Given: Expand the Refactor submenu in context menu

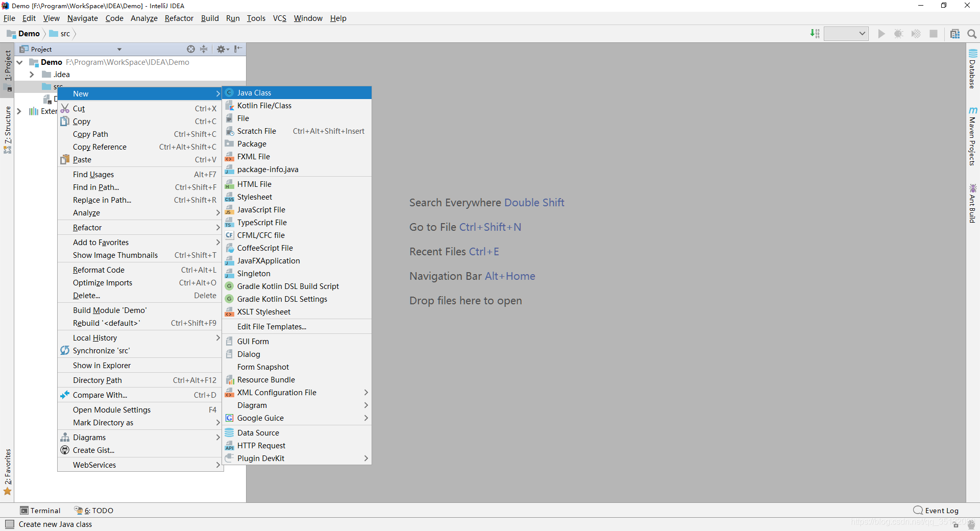Looking at the screenshot, I should pyautogui.click(x=140, y=228).
